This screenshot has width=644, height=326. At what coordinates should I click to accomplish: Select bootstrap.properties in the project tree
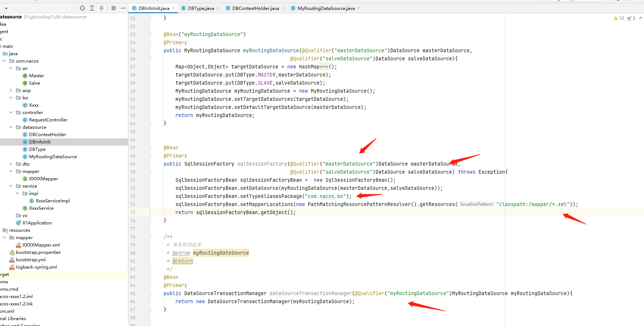38,252
